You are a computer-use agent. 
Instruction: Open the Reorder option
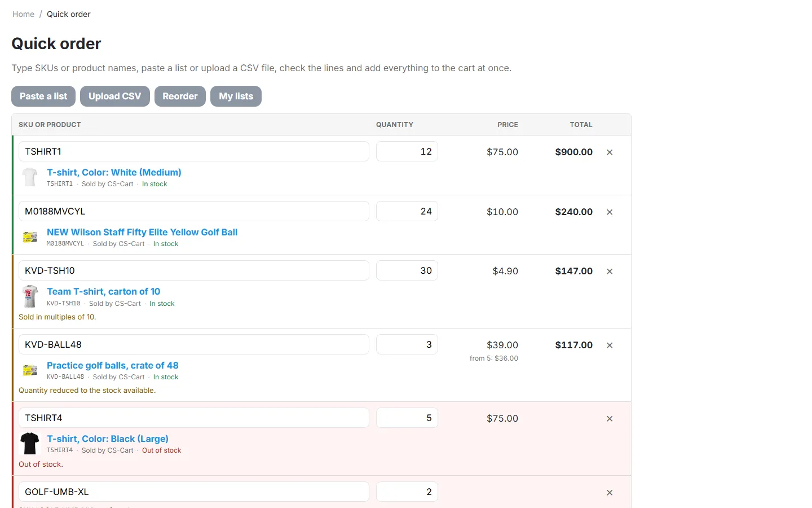coord(180,96)
